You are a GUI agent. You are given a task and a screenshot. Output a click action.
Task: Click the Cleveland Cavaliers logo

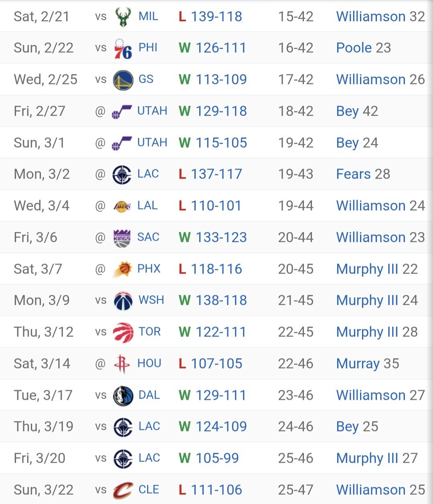click(x=123, y=490)
